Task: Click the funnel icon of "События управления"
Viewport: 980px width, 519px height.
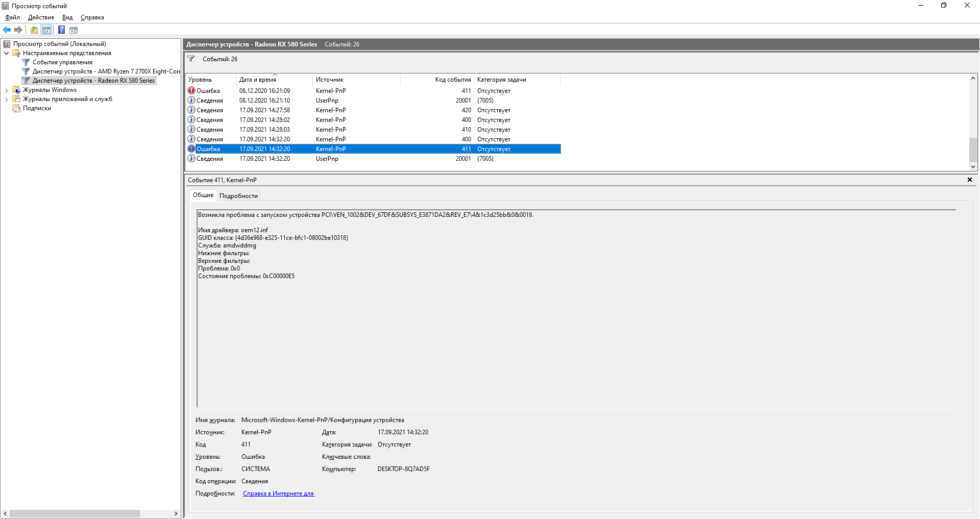Action: tap(26, 62)
